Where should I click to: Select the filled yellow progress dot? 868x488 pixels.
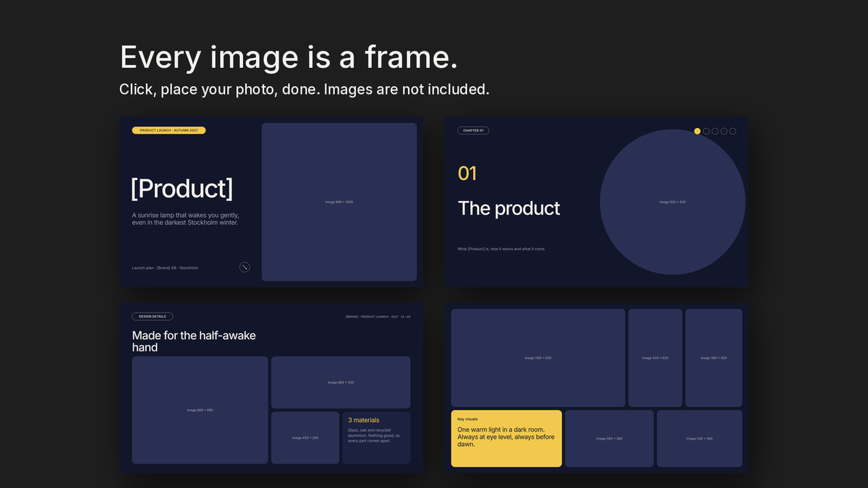(x=697, y=131)
